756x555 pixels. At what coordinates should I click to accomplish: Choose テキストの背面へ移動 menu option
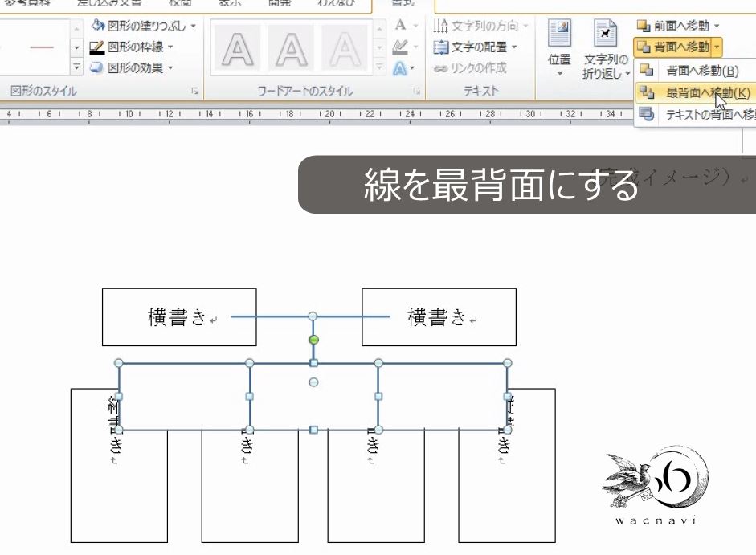[x=699, y=116]
